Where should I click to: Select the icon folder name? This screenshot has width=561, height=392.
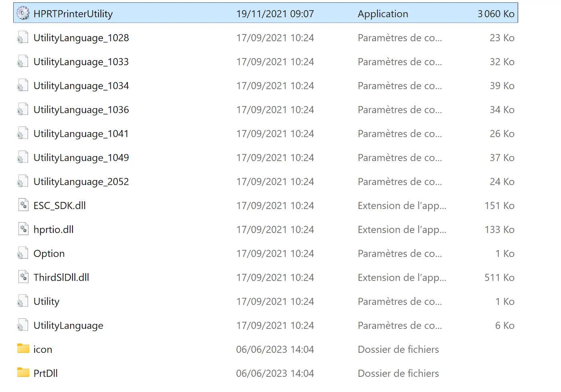pos(43,350)
